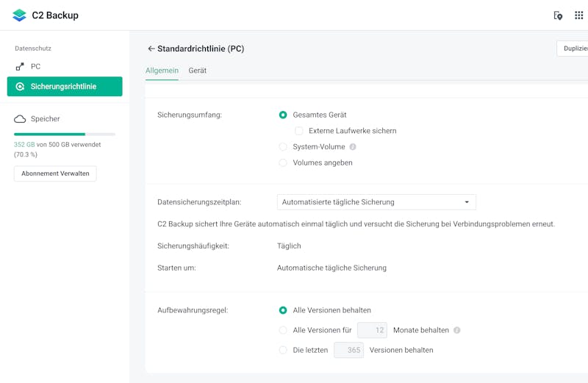Click the Aufbewahrungsregel label
This screenshot has height=383, width=588.
pos(193,310)
